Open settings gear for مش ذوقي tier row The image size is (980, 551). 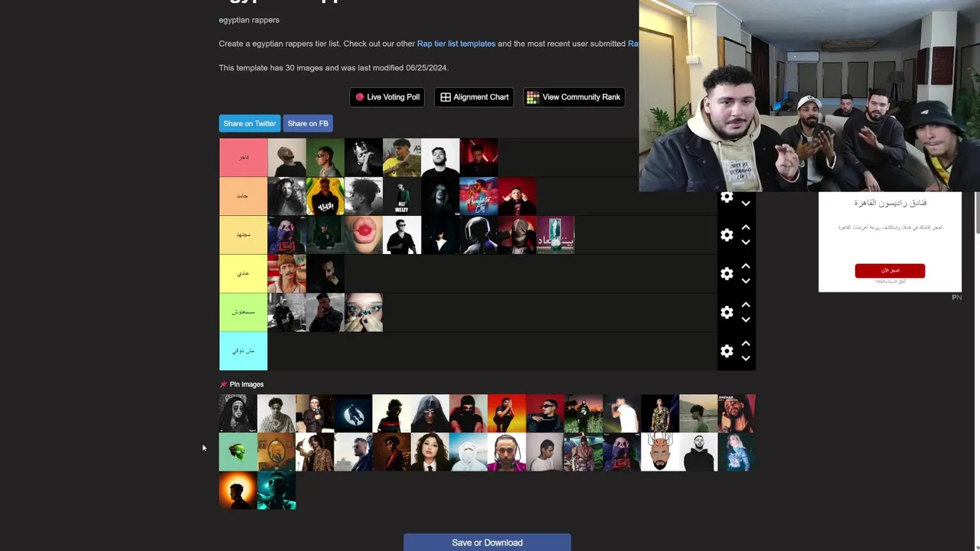(727, 350)
